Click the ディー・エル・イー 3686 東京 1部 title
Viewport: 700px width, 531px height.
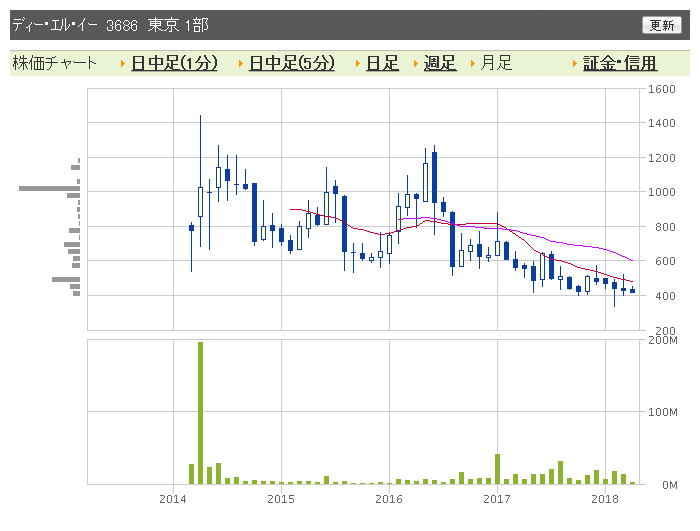point(110,25)
